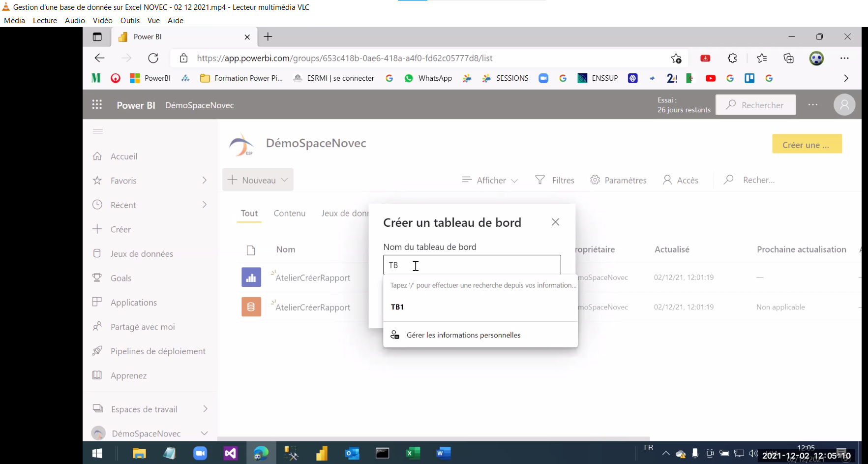The width and height of the screenshot is (868, 464).
Task: Click Power BI header search box
Action: point(755,105)
